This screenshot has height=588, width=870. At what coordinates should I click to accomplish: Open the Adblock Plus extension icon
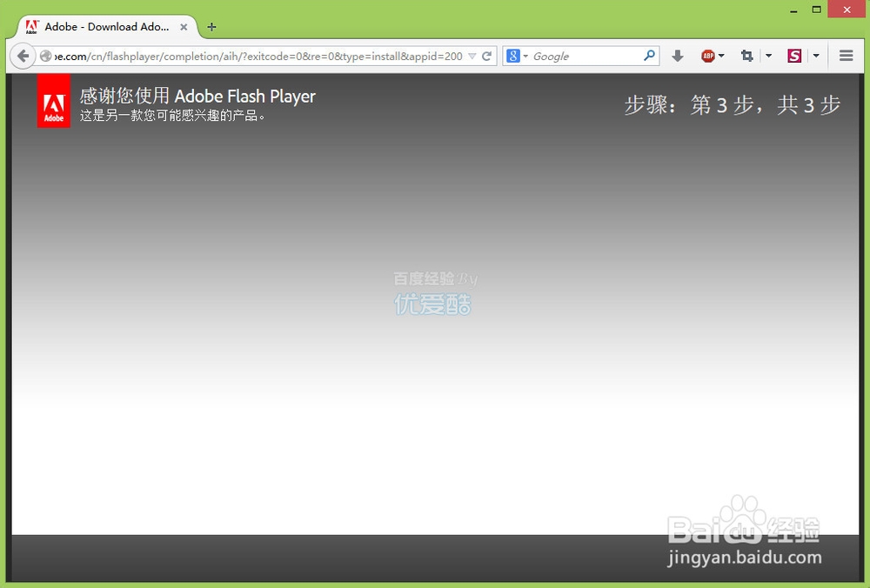pyautogui.click(x=708, y=55)
